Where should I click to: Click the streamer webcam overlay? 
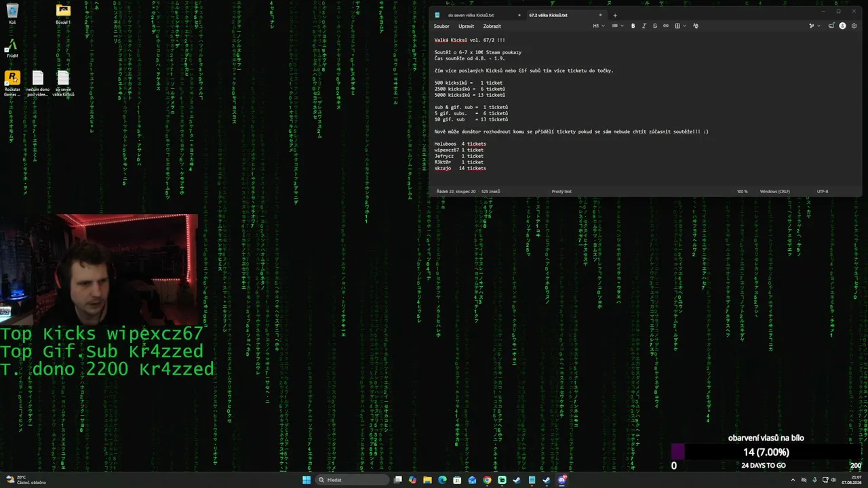99,270
